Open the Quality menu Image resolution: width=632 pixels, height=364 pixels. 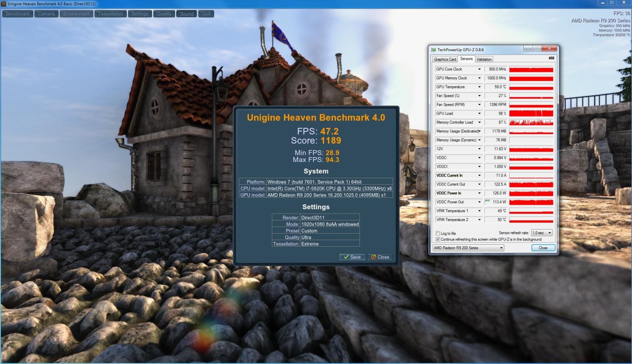[164, 14]
